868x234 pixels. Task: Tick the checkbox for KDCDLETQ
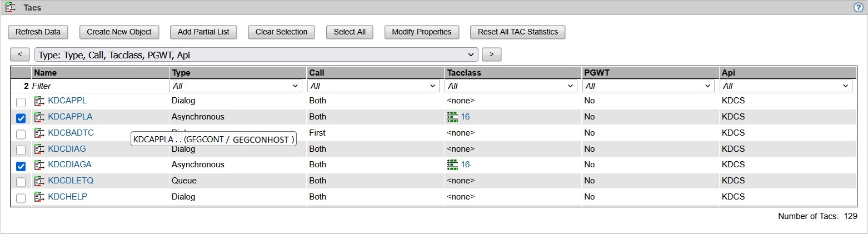coord(21,182)
